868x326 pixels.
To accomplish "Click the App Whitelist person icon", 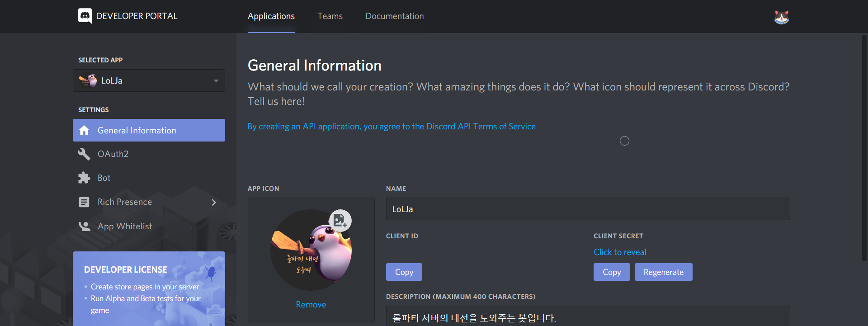I will point(84,226).
